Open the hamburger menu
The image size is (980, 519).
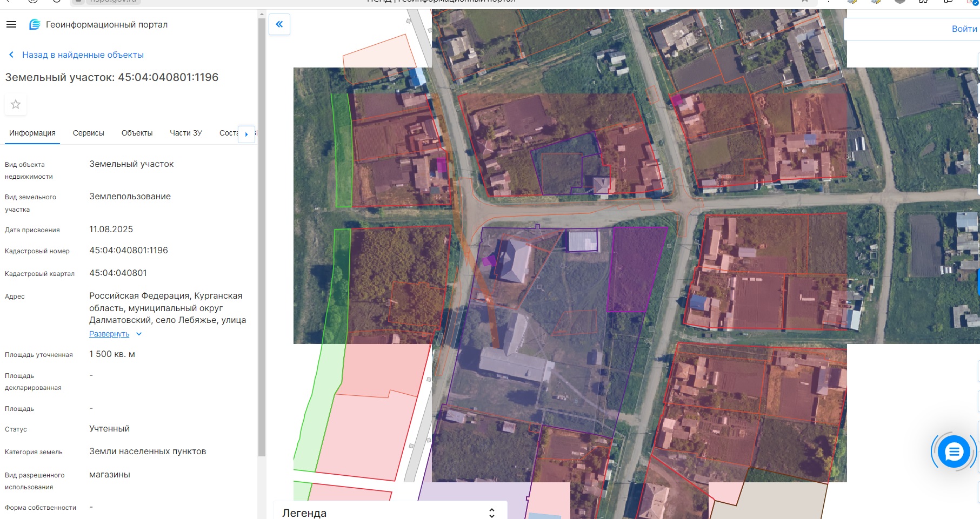(11, 24)
